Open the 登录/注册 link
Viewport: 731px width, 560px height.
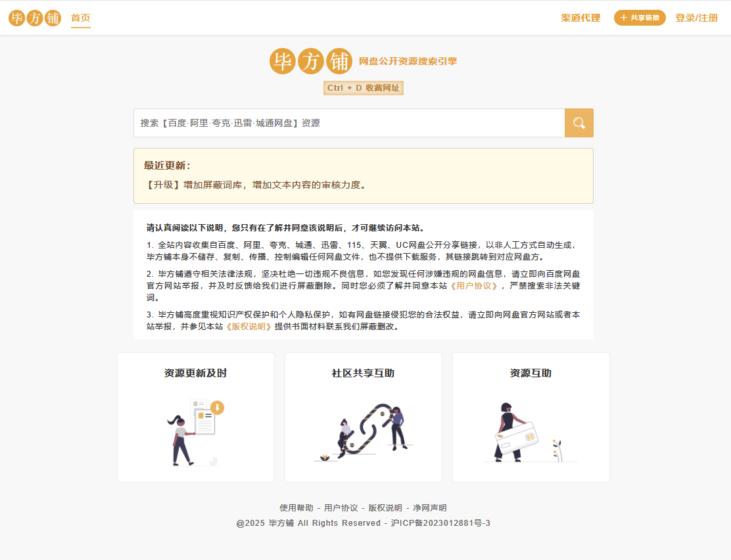(696, 18)
